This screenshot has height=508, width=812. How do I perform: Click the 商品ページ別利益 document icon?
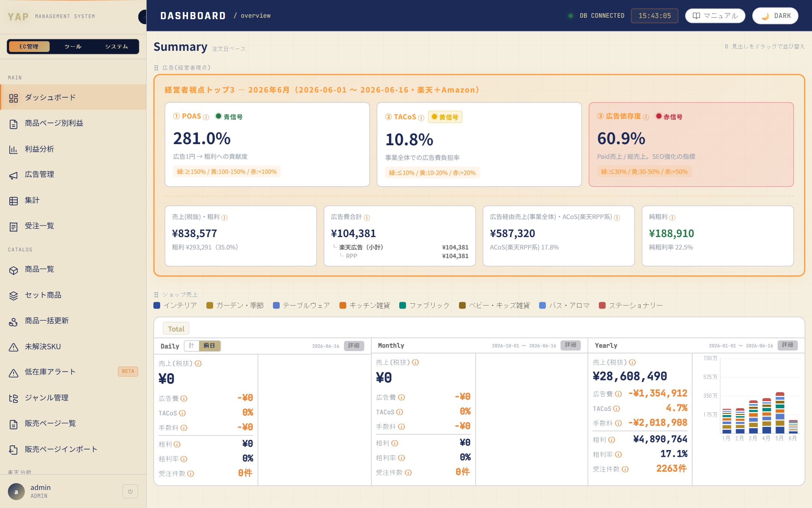(x=14, y=124)
